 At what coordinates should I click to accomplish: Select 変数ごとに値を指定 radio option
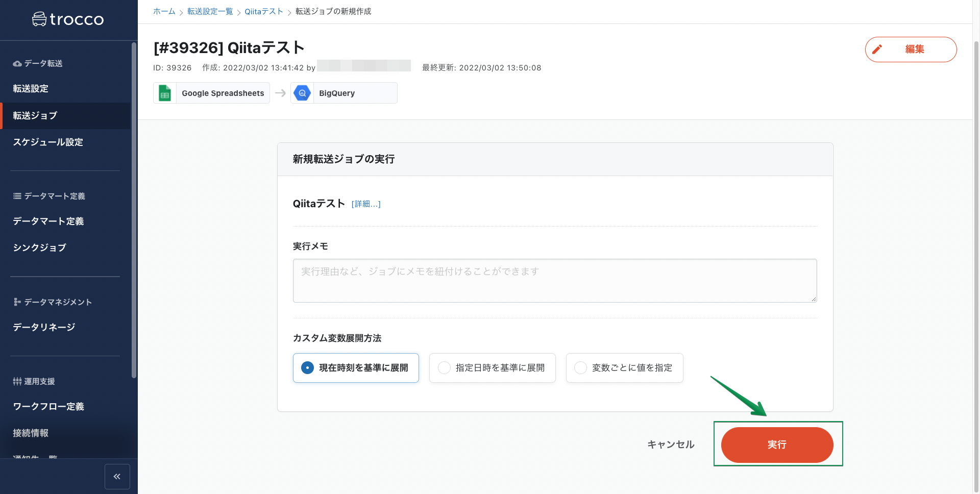click(624, 368)
